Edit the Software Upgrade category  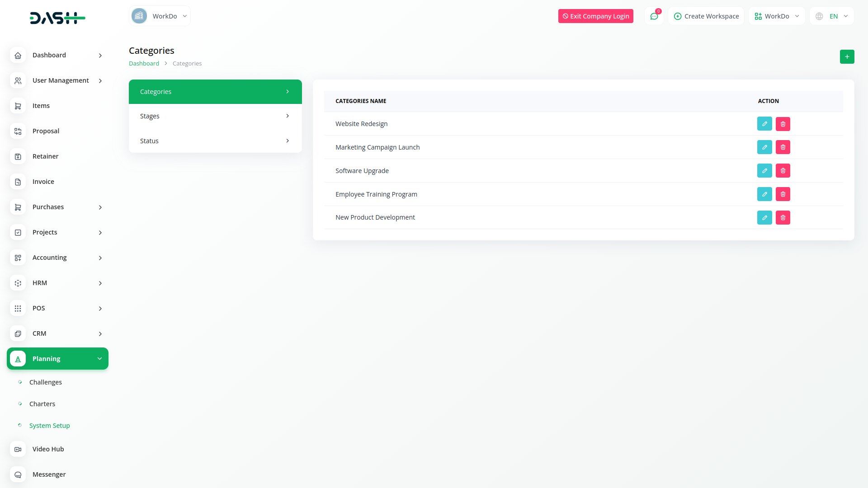point(764,171)
